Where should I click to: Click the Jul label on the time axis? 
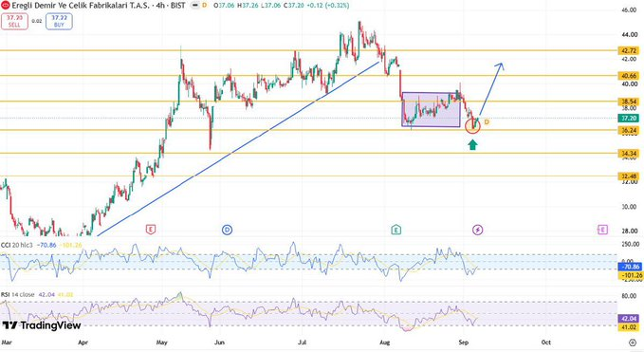[x=303, y=343]
